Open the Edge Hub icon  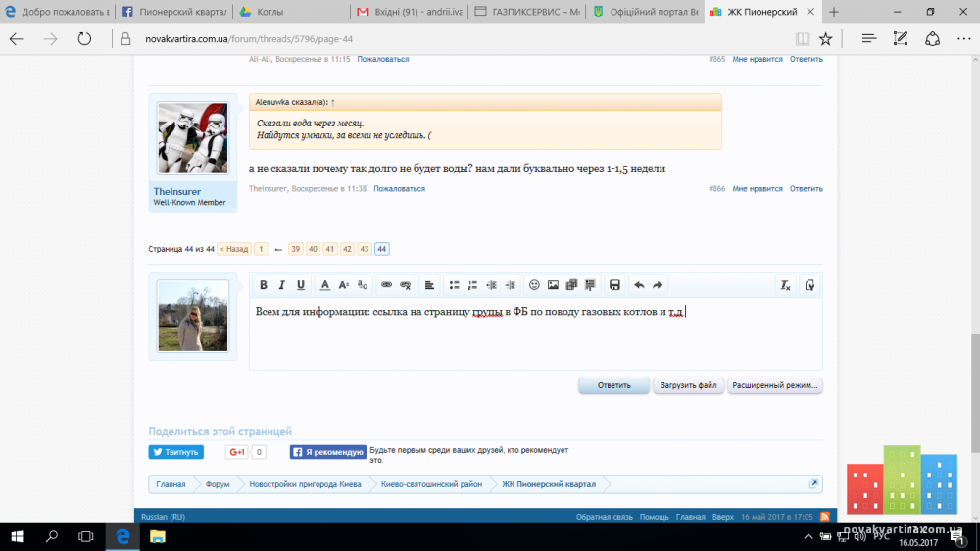point(868,39)
